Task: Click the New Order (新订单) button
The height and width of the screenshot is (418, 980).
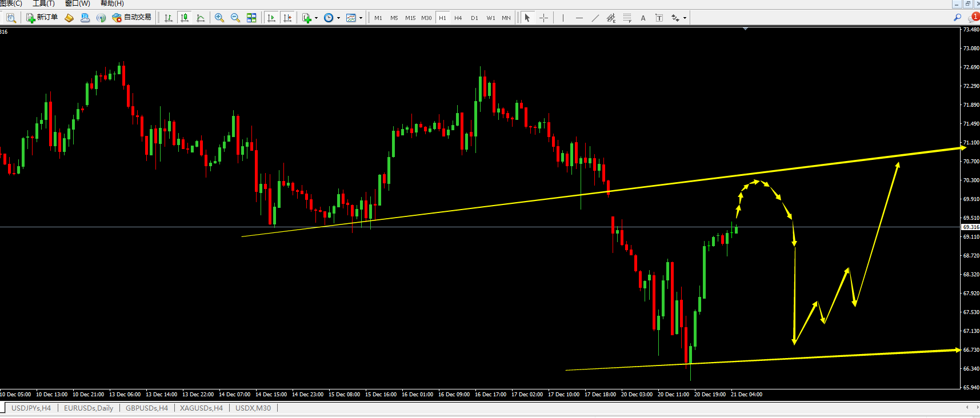Action: click(42, 18)
